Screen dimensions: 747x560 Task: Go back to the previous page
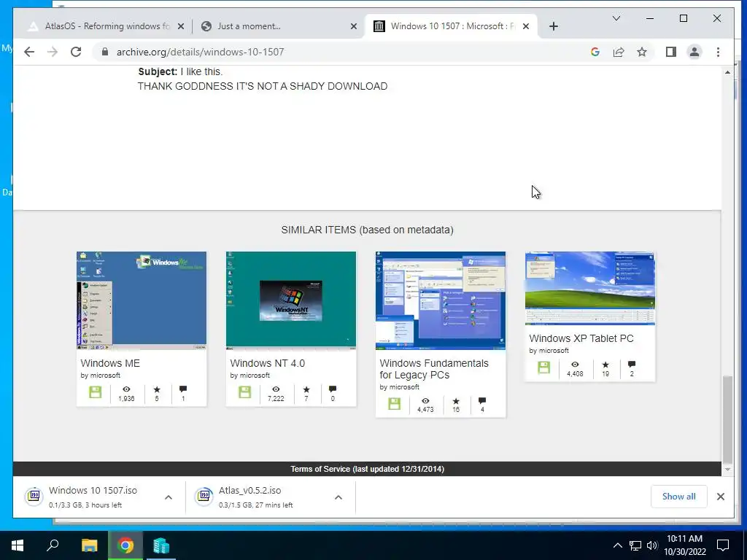29,52
